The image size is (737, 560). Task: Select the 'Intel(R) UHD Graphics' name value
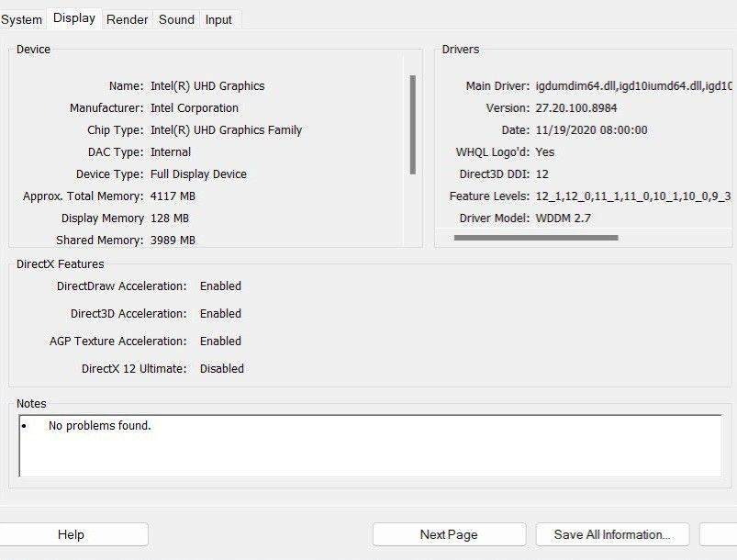pos(207,86)
